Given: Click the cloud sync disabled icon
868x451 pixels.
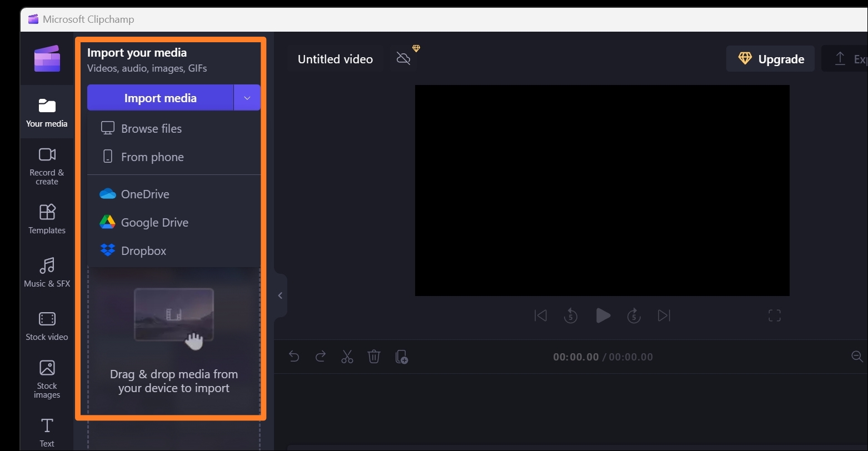Looking at the screenshot, I should [404, 58].
